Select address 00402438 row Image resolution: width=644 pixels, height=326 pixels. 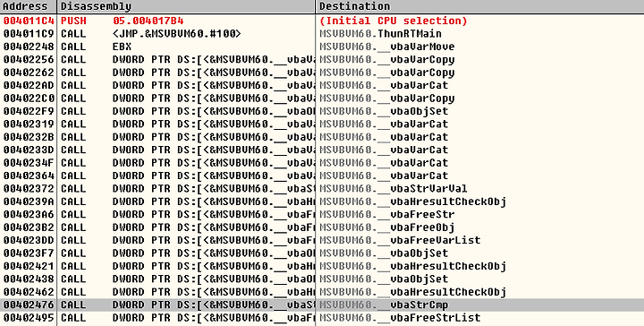(29, 279)
